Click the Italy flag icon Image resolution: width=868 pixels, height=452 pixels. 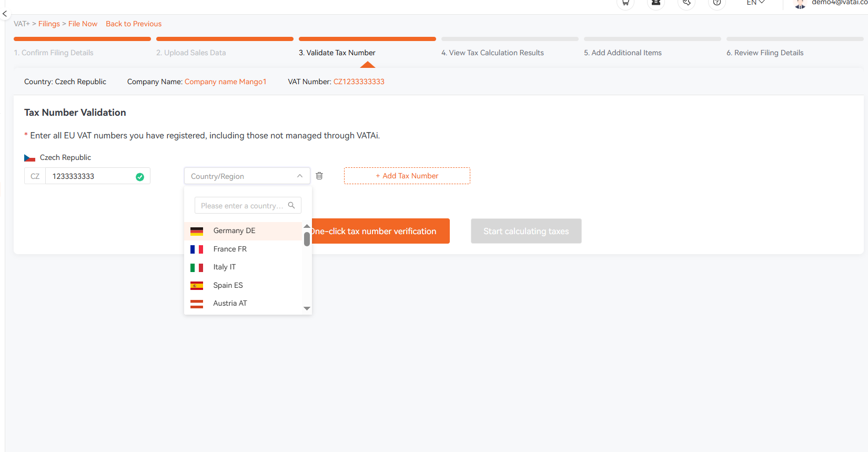tap(197, 267)
